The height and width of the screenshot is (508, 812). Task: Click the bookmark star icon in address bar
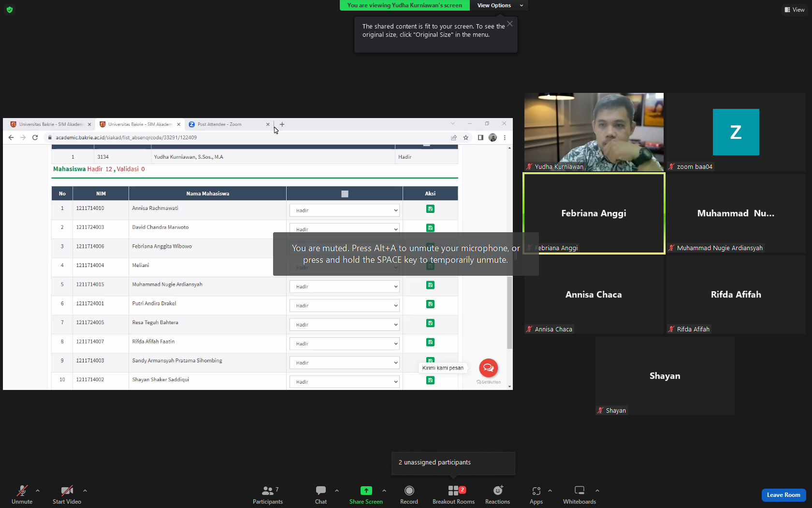click(x=466, y=137)
